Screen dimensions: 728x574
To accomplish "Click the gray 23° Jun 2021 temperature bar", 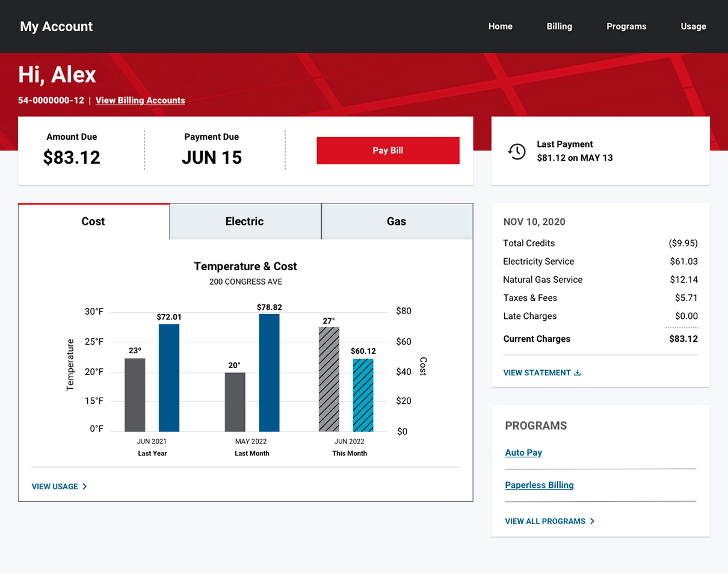I will point(135,395).
